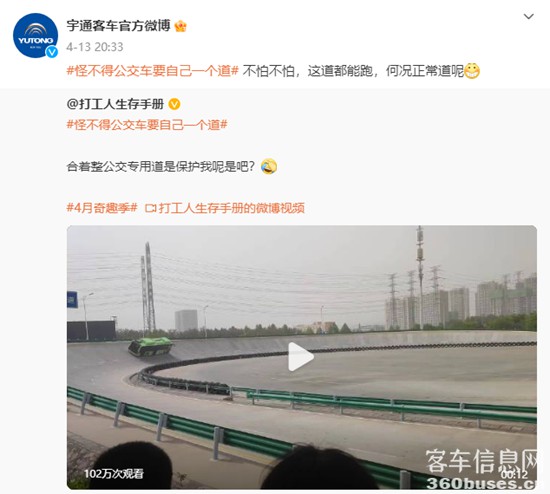Screen dimensions: 550x494
Task: Click the video camera icon before 微博视频 link
Action: coord(151,208)
